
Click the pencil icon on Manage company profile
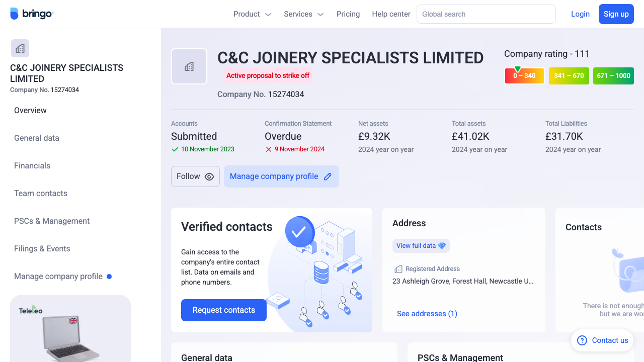coord(328,176)
